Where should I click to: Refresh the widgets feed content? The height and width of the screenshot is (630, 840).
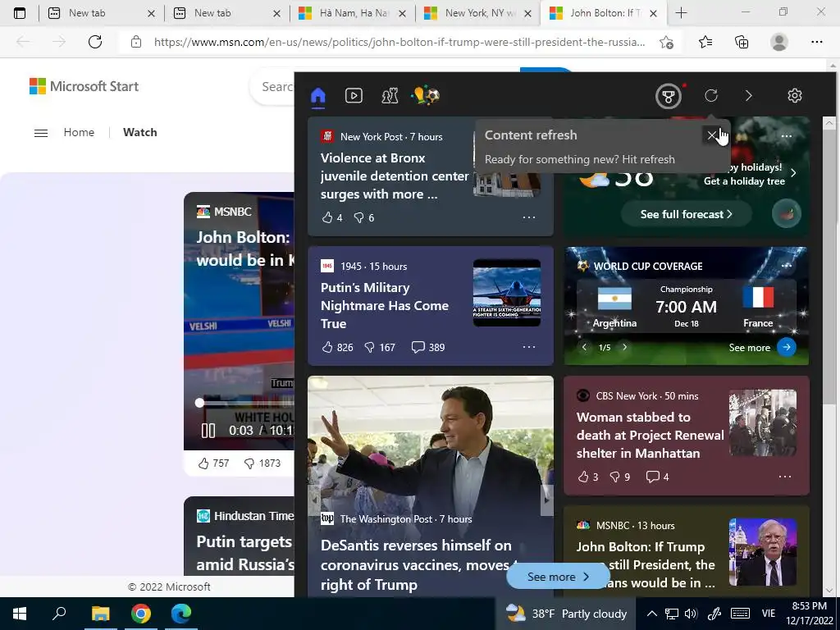click(711, 96)
